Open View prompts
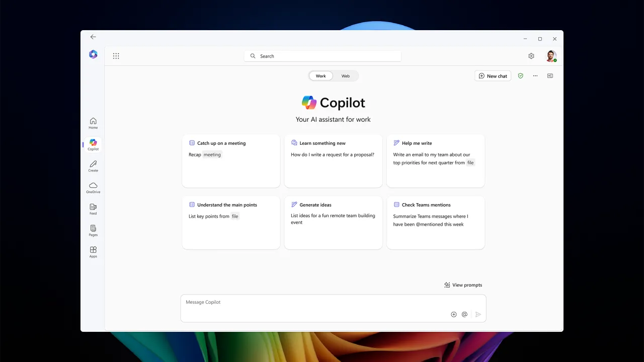This screenshot has width=644, height=362. coord(463,285)
